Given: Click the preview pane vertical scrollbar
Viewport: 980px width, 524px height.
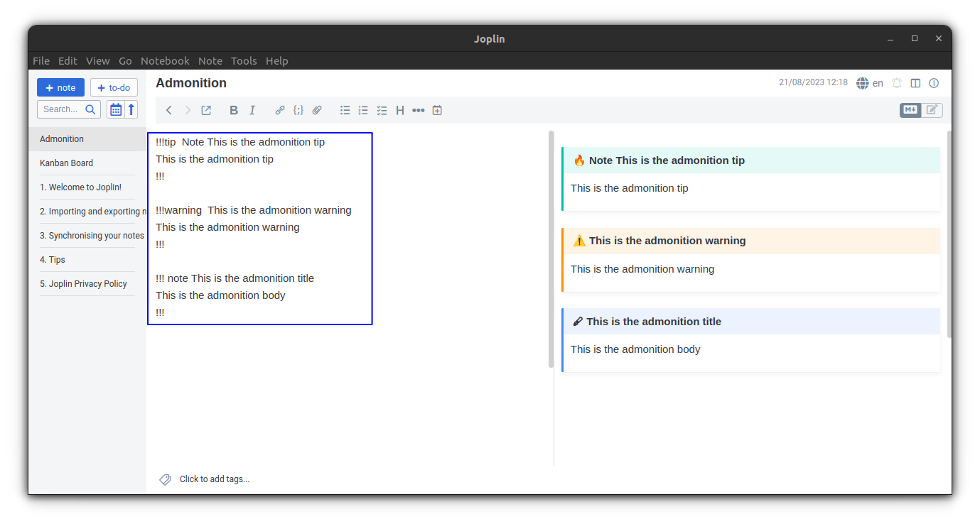Looking at the screenshot, I should point(949,234).
